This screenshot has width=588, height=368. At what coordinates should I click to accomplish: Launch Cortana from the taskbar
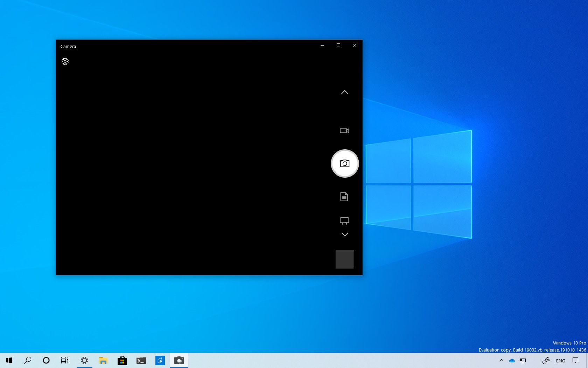46,360
